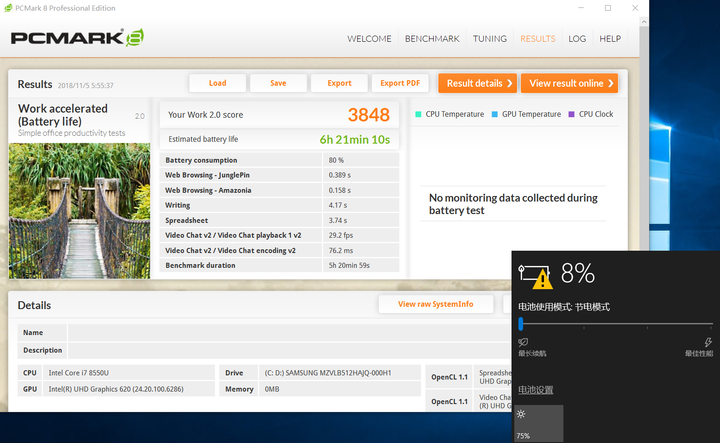The height and width of the screenshot is (443, 720).
Task: Click Memory value 0MB
Action: (272, 389)
